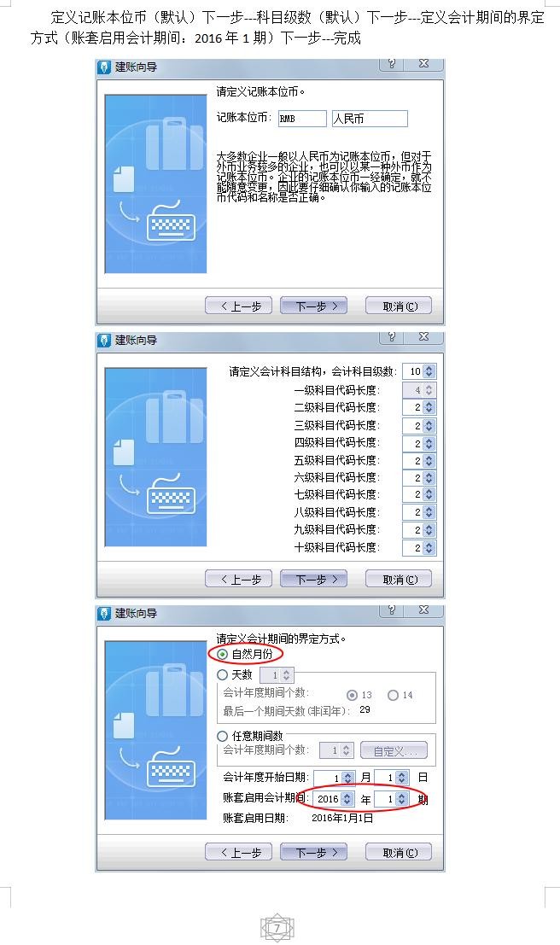Screen dimensions: 560x945
Task: Select the 自然月份 radio option
Action: [223, 655]
